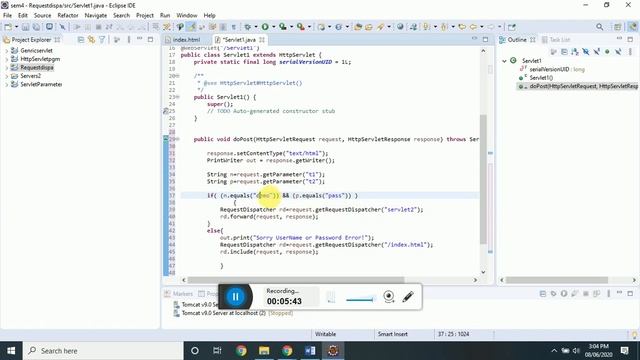Image resolution: width=640 pixels, height=360 pixels.
Task: Open the Project Explorer filter icon
Action: tap(102, 40)
